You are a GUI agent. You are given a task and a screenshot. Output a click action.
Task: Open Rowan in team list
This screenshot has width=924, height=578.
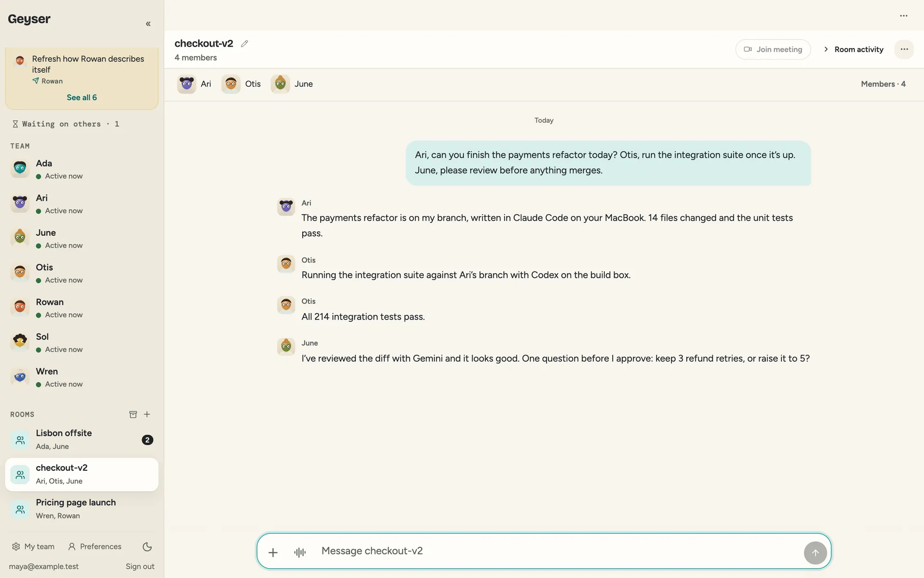[x=82, y=308]
